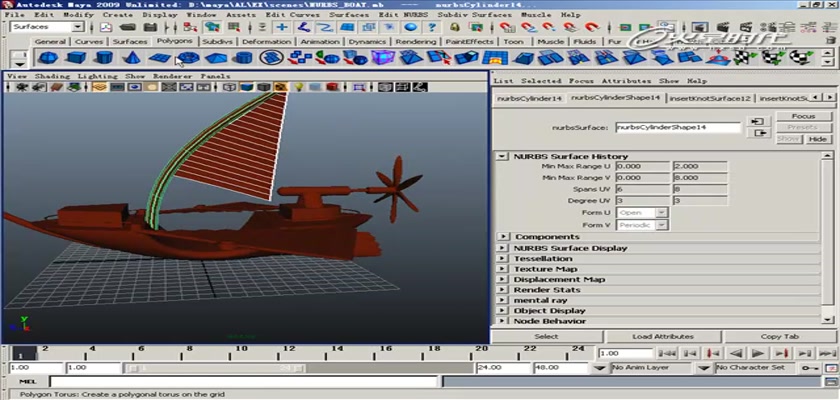Toggle the isolate select viewport button
840x400 pixels.
coord(359,87)
